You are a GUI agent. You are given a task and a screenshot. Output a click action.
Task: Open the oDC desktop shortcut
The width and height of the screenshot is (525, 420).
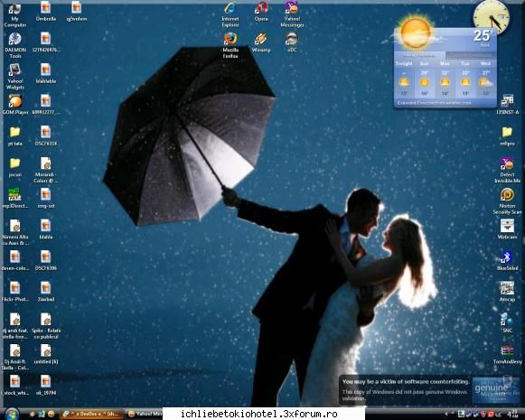tap(292, 42)
